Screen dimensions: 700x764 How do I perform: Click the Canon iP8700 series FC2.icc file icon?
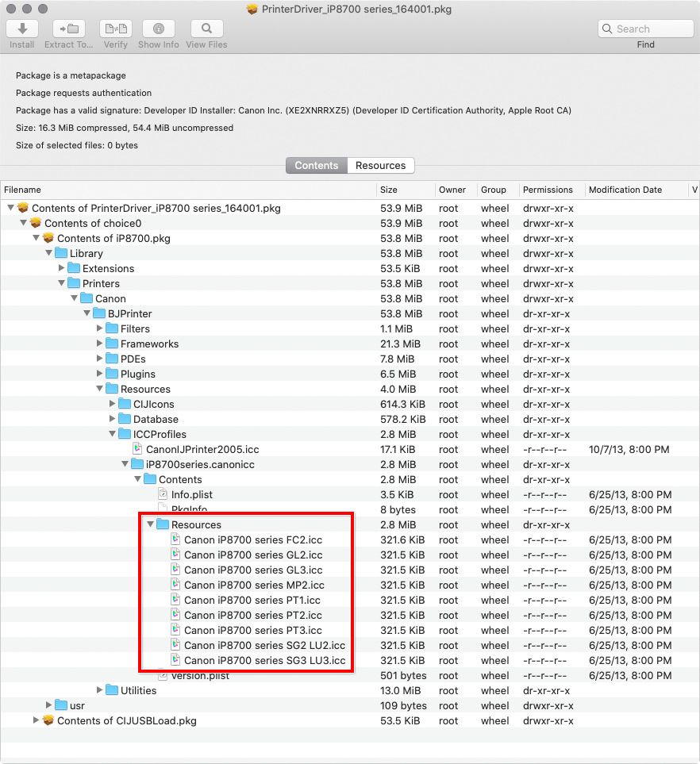175,539
